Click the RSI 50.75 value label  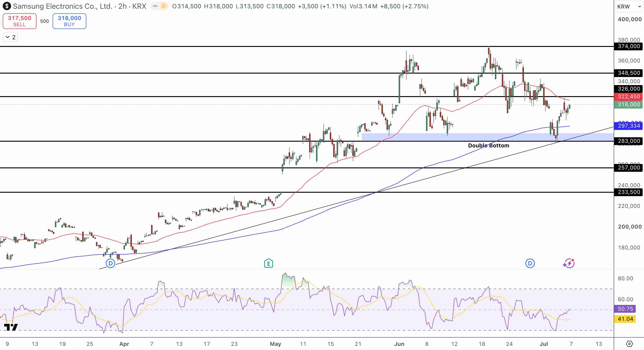tap(625, 309)
